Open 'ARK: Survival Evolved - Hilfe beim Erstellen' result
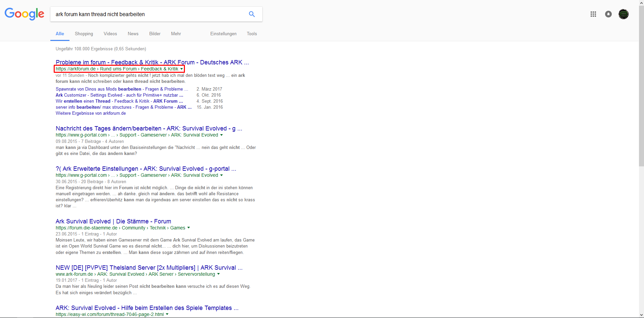Screen dimensions: 644x318 point(147,308)
